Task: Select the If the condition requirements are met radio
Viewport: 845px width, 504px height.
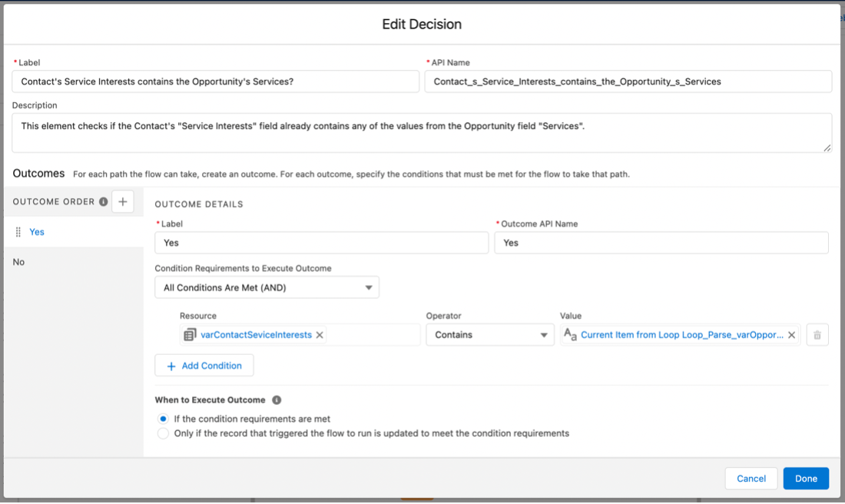Action: [x=163, y=418]
